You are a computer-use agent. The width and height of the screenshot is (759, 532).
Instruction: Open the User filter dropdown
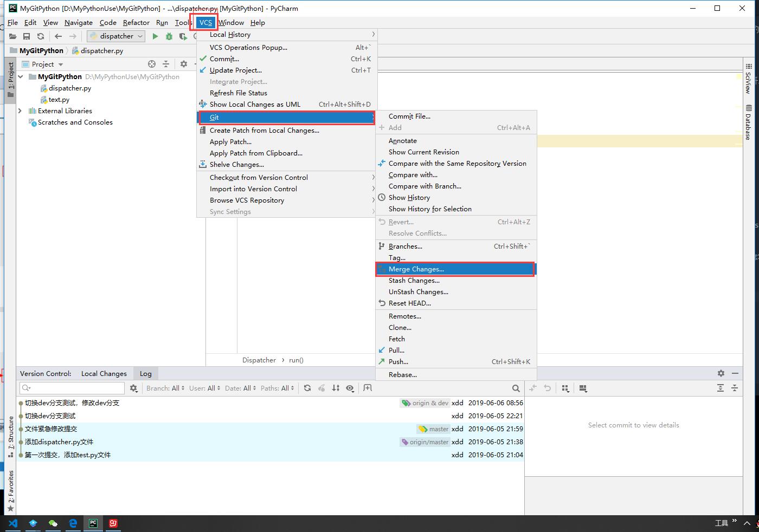pyautogui.click(x=204, y=388)
